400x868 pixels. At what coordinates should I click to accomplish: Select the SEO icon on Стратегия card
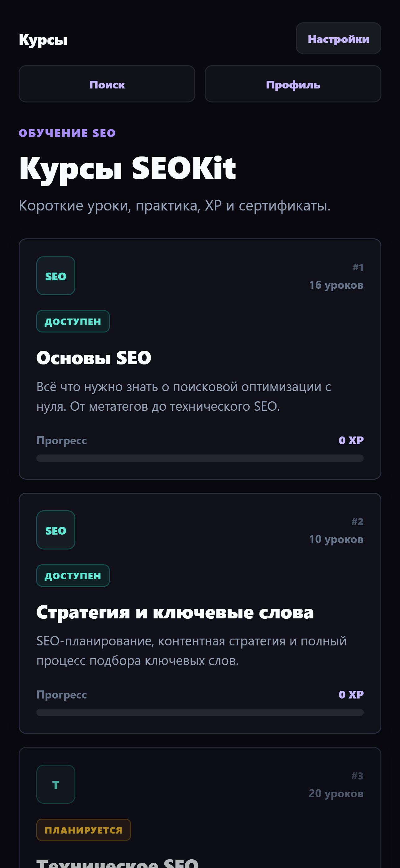[x=56, y=530]
